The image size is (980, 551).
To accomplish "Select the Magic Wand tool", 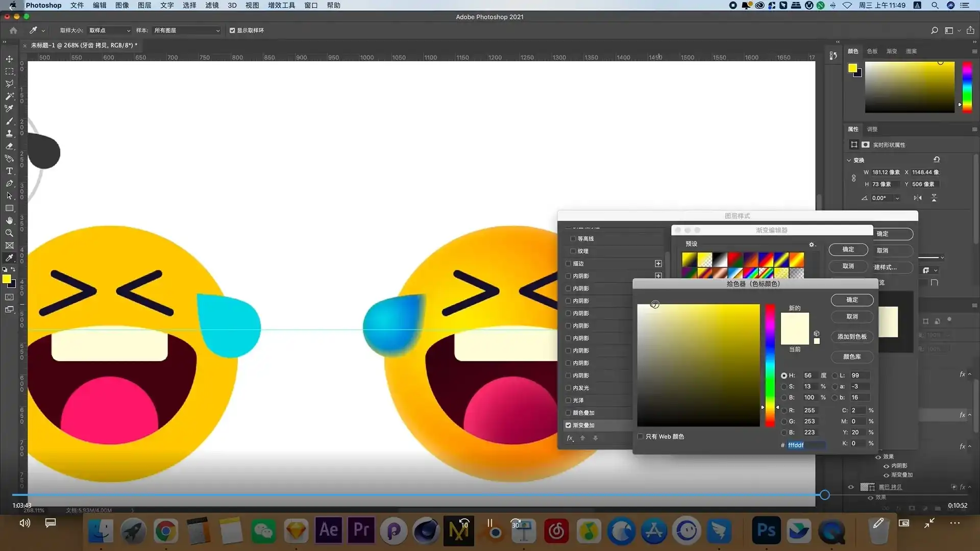I will pos(9,96).
